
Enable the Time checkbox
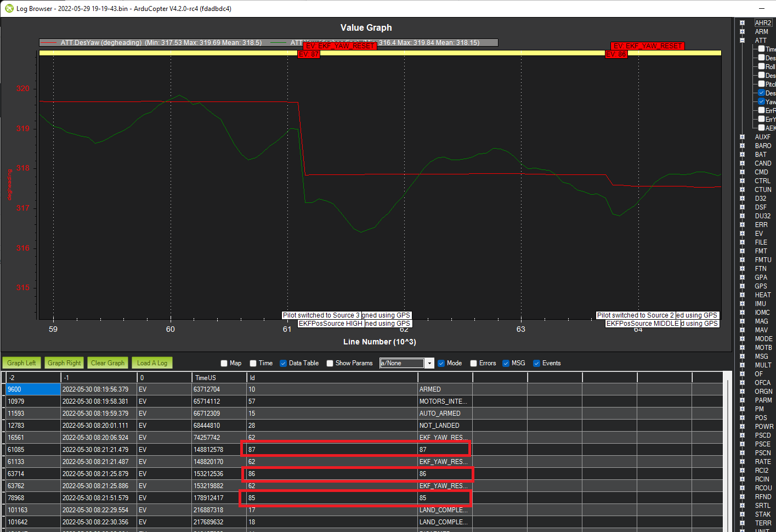pyautogui.click(x=253, y=363)
